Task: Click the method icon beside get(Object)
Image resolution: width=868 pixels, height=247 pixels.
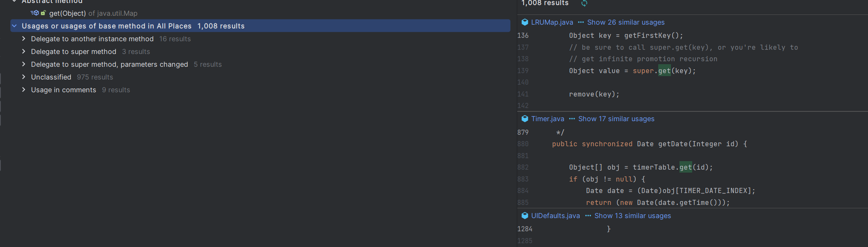Action: pyautogui.click(x=35, y=13)
